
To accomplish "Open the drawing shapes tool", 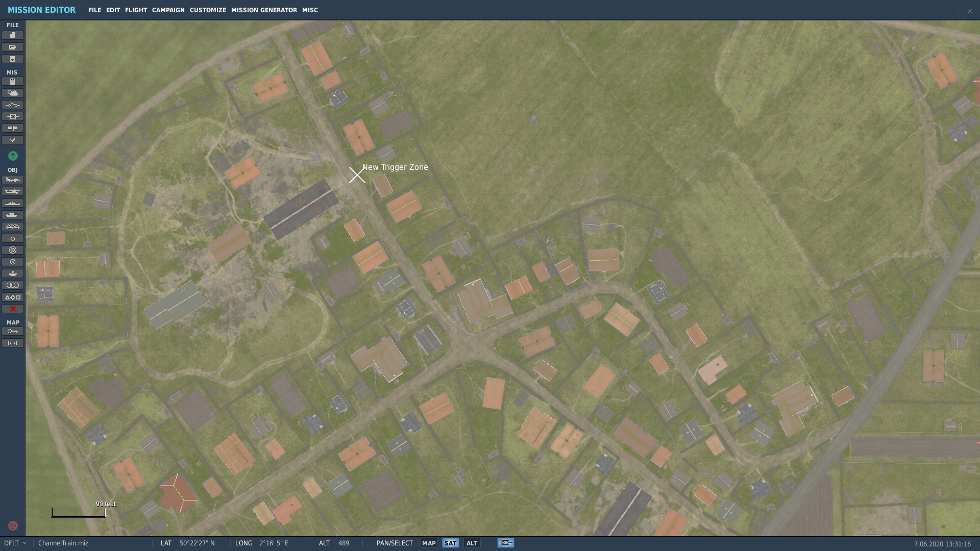I will (x=13, y=297).
